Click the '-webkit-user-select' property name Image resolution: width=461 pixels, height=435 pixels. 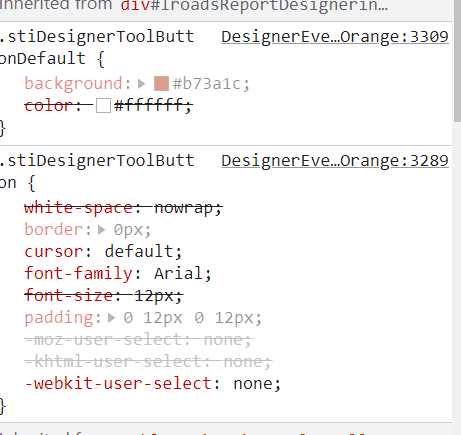118,384
